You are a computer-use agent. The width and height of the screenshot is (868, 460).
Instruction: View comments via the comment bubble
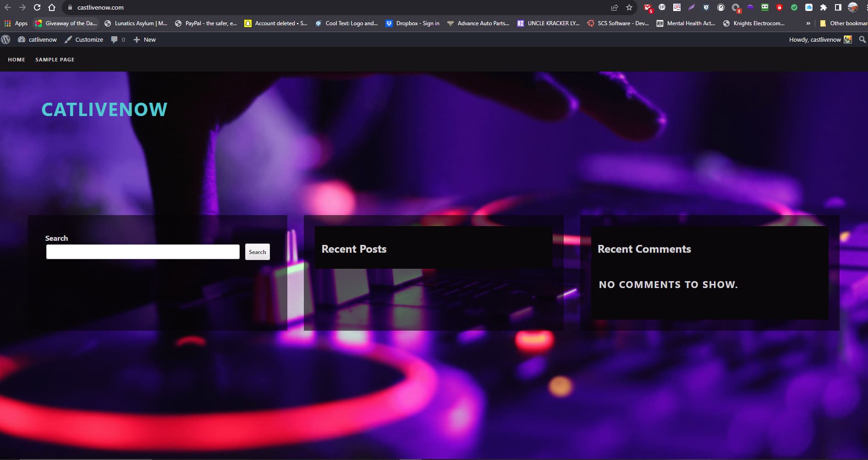(118, 39)
